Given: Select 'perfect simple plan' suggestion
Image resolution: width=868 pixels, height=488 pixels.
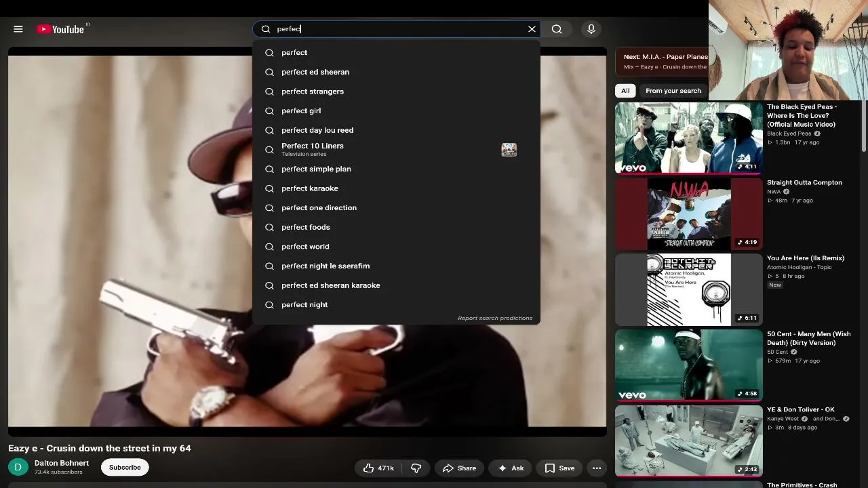Looking at the screenshot, I should click(x=396, y=169).
